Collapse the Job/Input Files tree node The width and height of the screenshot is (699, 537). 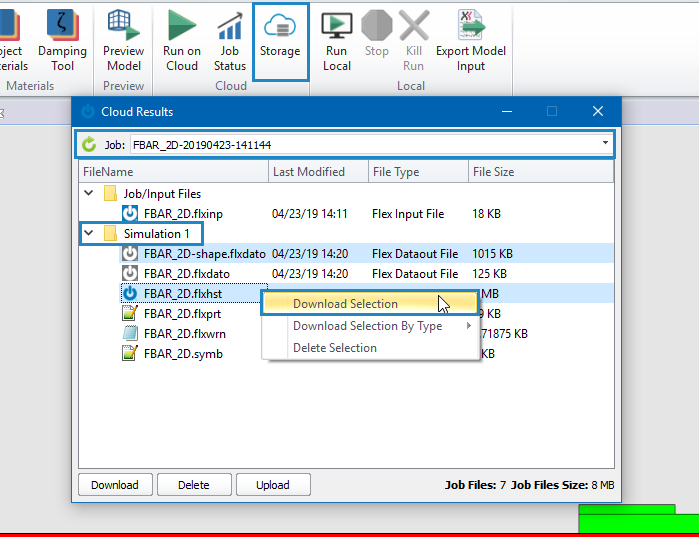[x=89, y=193]
